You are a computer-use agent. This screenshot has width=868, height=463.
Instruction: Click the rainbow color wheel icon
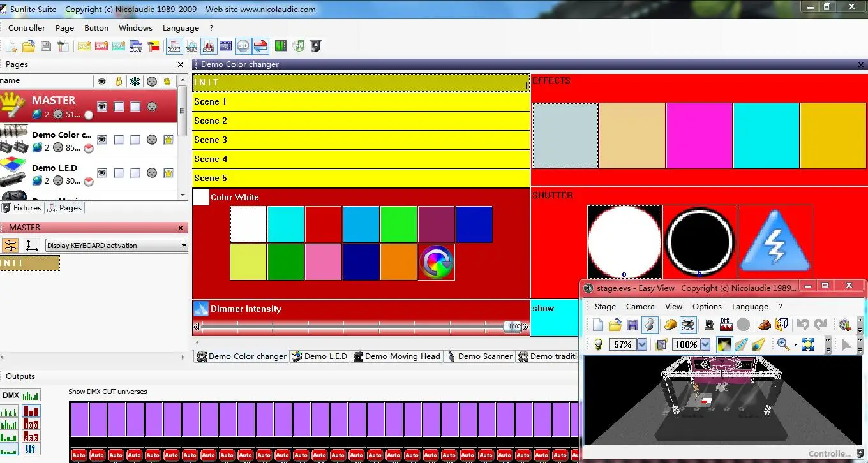[436, 261]
